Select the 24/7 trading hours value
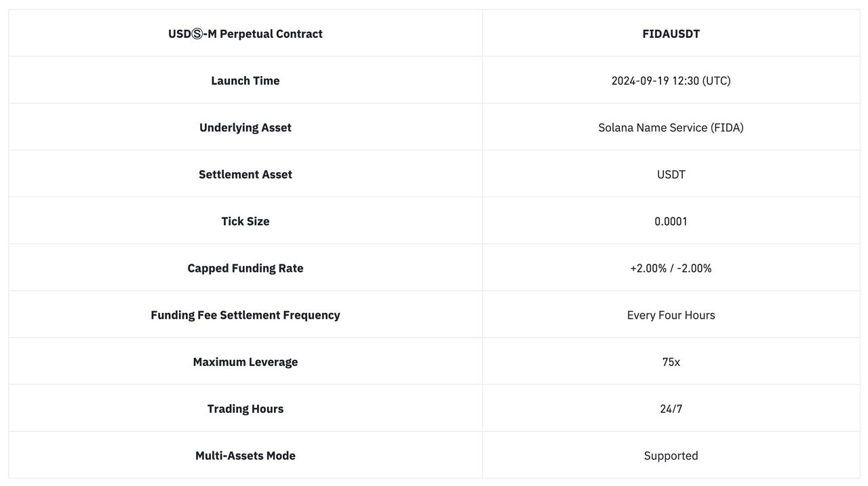 [671, 409]
